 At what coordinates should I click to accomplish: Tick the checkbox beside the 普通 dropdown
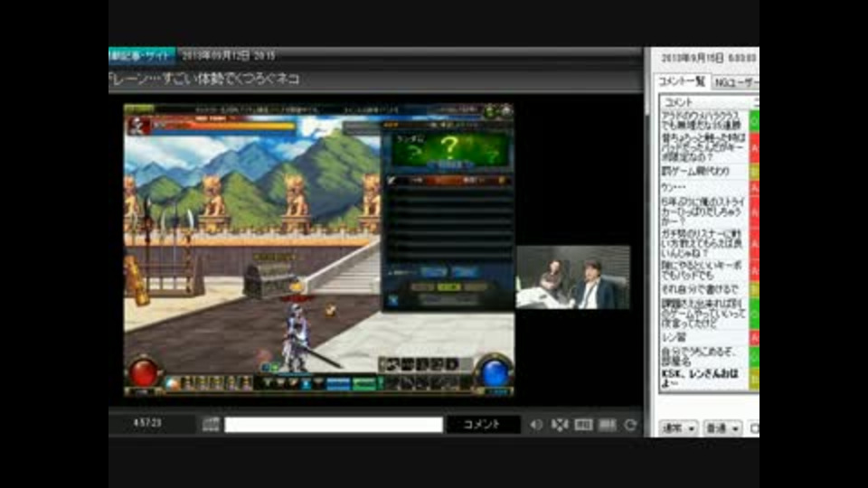pos(754,428)
